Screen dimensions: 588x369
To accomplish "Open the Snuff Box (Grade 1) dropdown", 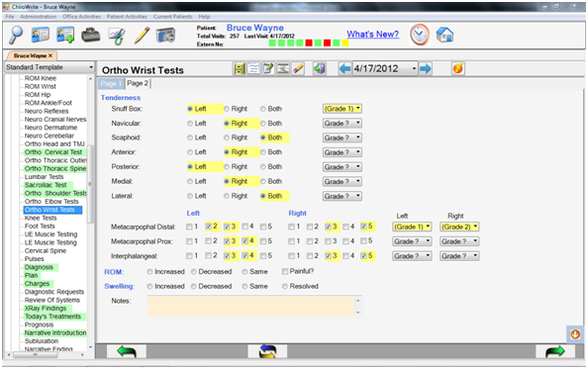I will pos(342,109).
